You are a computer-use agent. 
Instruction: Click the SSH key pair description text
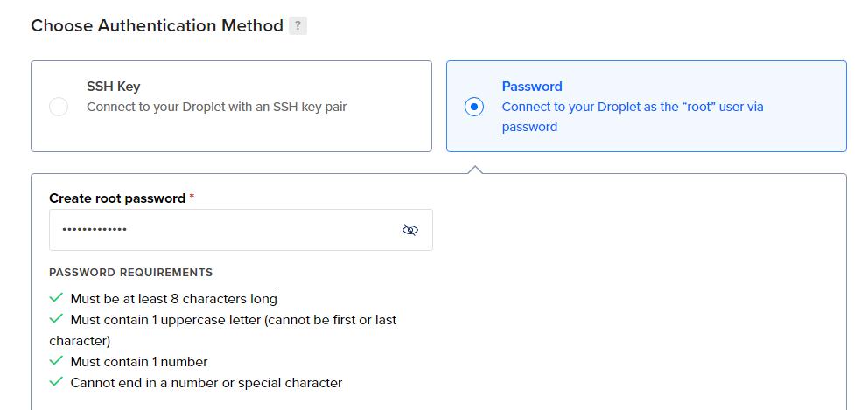point(216,107)
